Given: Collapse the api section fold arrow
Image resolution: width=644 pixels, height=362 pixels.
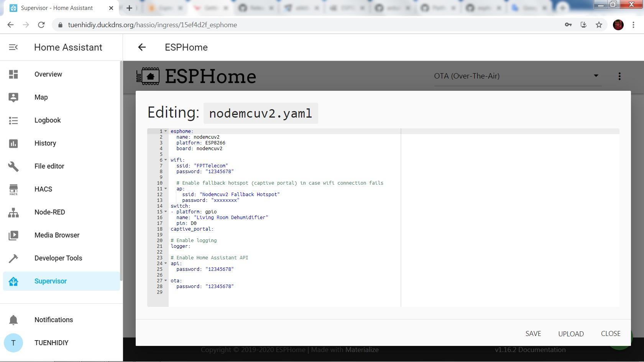Looking at the screenshot, I should (x=165, y=264).
